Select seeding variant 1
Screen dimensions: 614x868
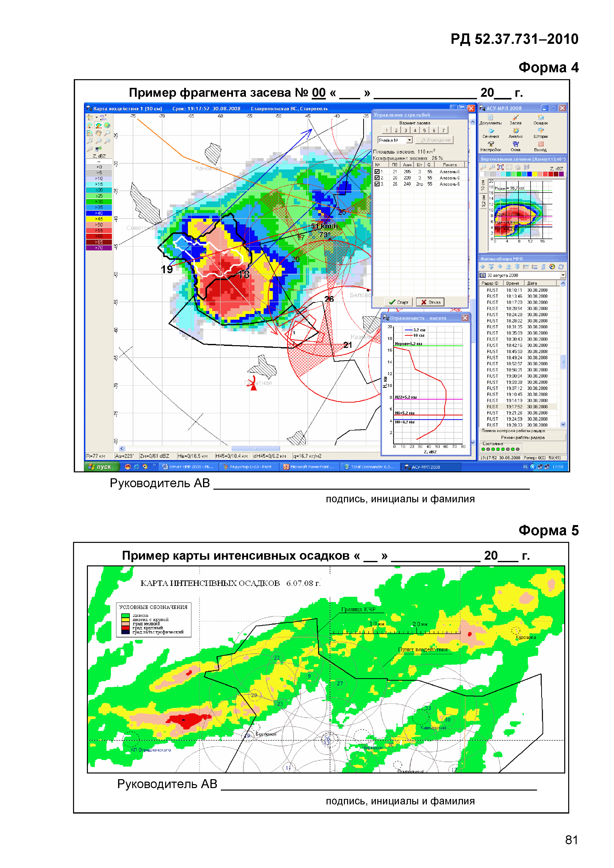pos(387,130)
